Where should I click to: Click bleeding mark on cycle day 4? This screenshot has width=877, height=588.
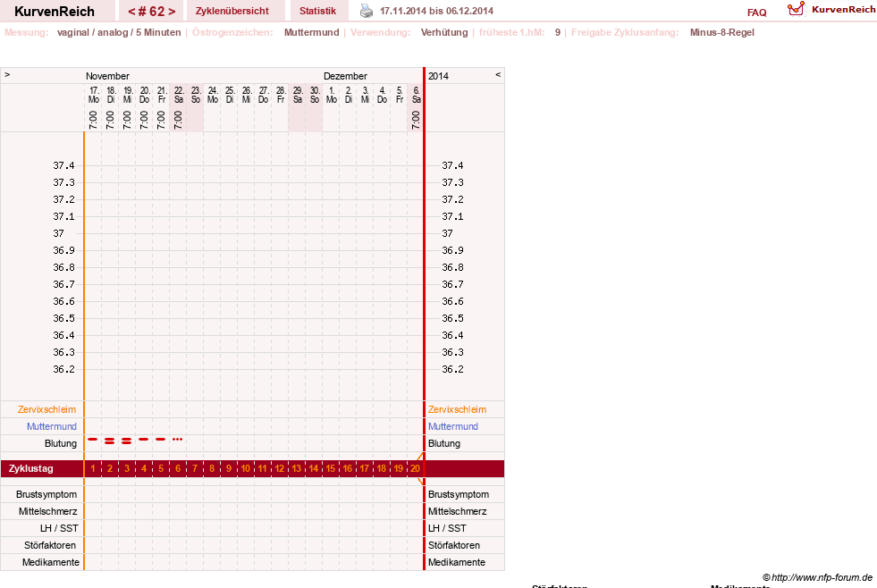[x=144, y=440]
